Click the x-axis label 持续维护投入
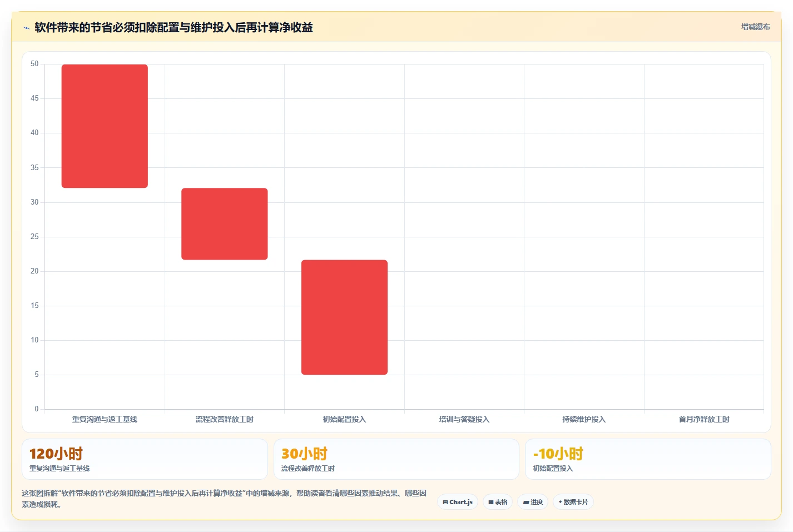 click(584, 419)
